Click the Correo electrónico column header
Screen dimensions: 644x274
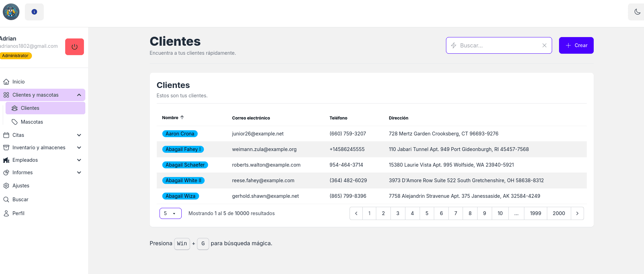pos(251,118)
